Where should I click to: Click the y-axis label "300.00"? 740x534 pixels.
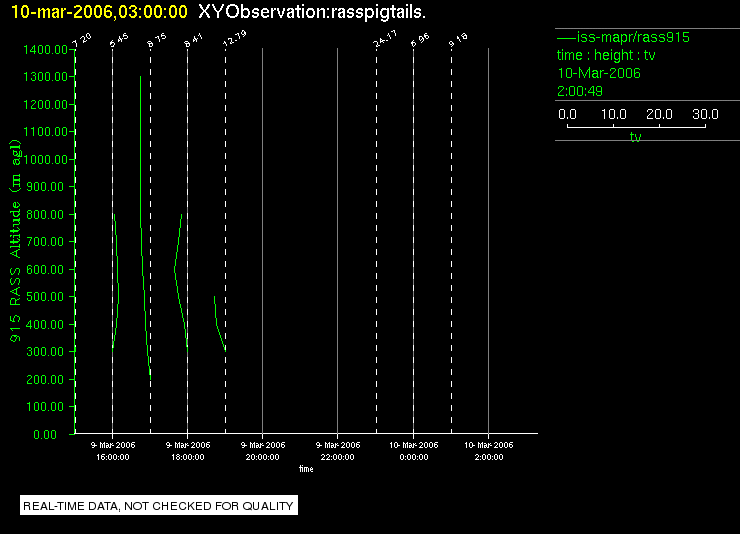pos(45,351)
